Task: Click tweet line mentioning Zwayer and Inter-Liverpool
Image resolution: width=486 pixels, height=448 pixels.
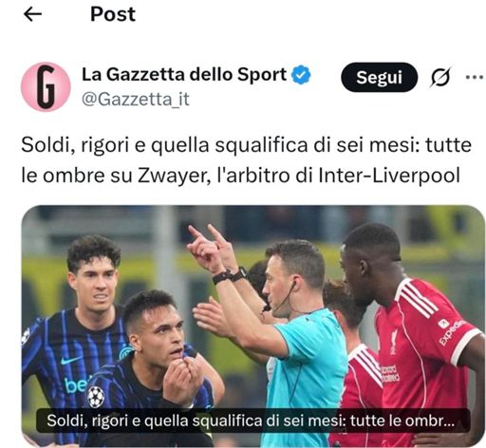Action: [x=240, y=175]
